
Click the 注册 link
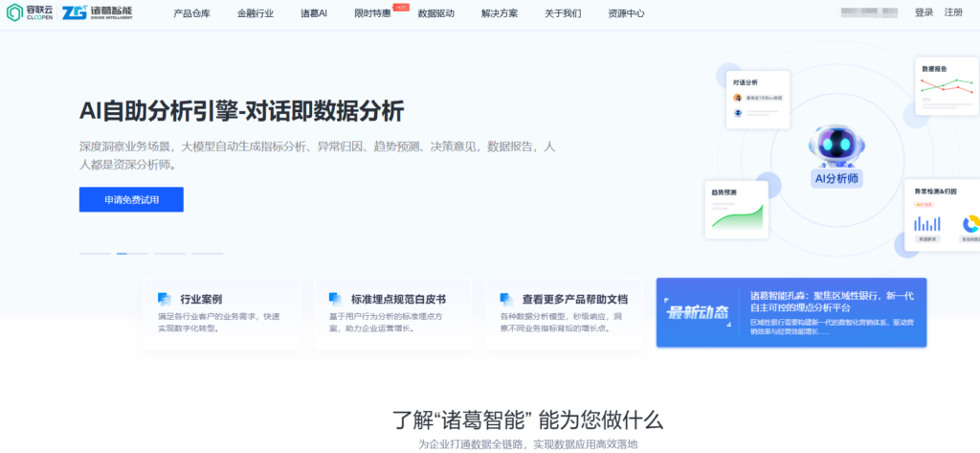click(x=953, y=12)
